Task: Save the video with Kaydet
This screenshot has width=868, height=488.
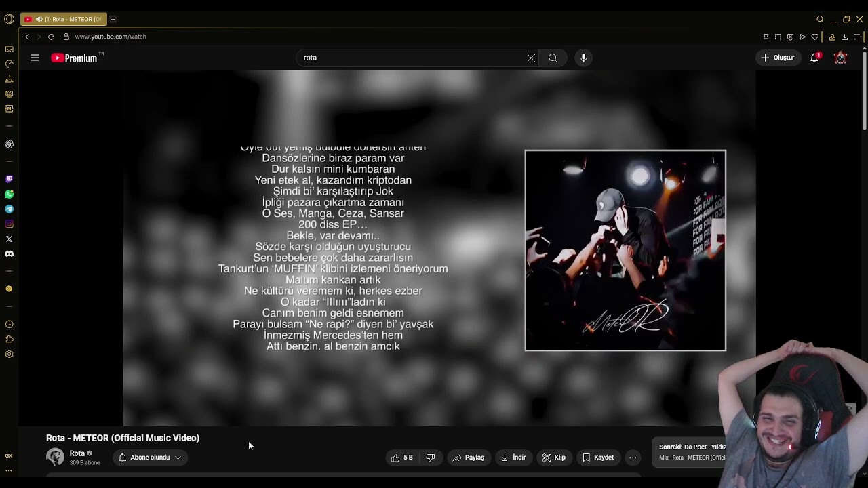Action: 598,457
